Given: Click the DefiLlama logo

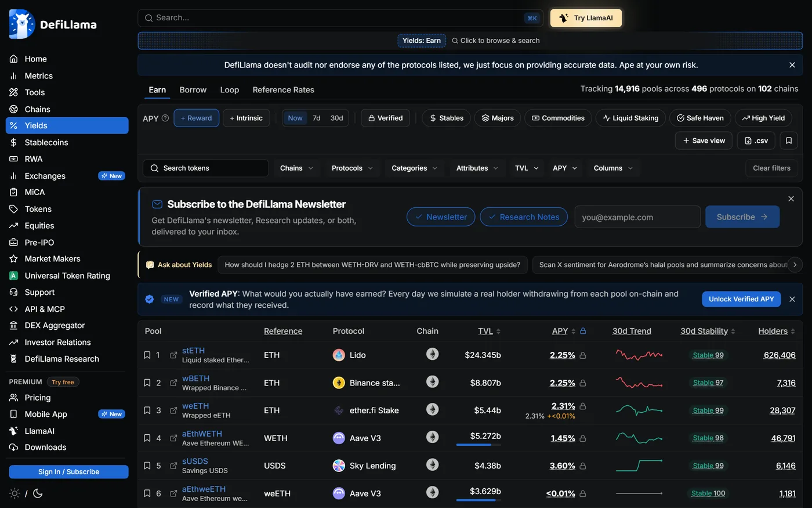Looking at the screenshot, I should click(x=53, y=24).
